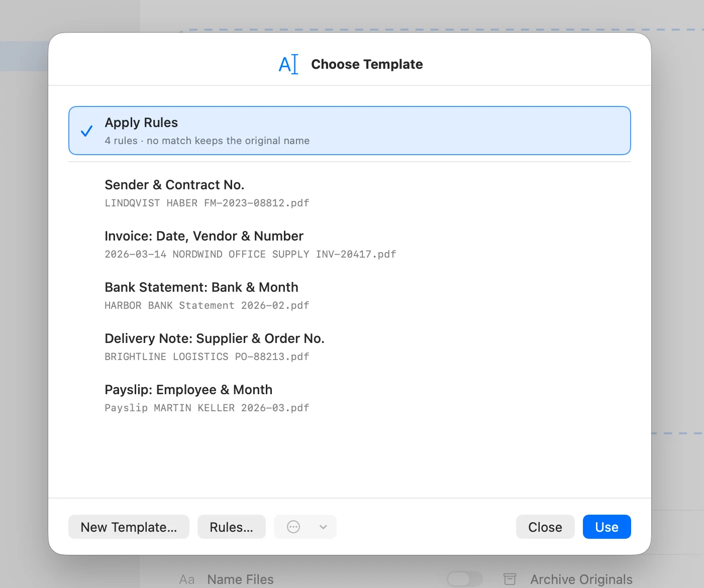Click example 2026-03-14 NORDWIND OFFICE SUPPLY filename
The height and width of the screenshot is (588, 704).
pyautogui.click(x=250, y=254)
